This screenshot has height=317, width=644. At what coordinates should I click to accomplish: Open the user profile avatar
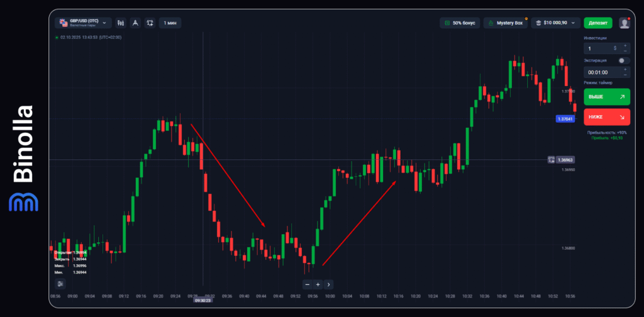click(624, 23)
